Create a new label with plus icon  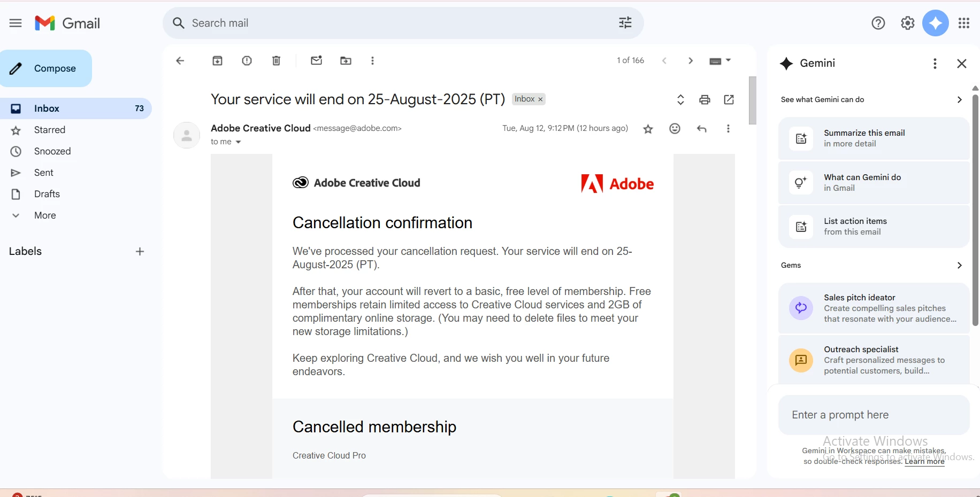click(140, 252)
